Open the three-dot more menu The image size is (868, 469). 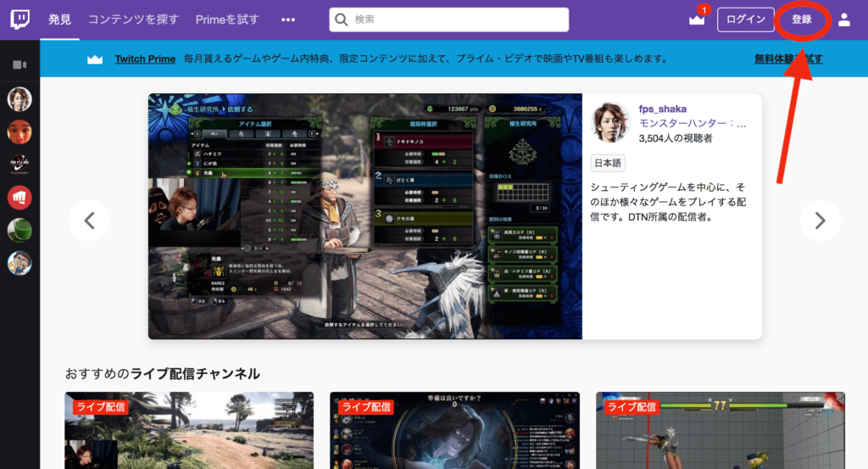tap(288, 20)
